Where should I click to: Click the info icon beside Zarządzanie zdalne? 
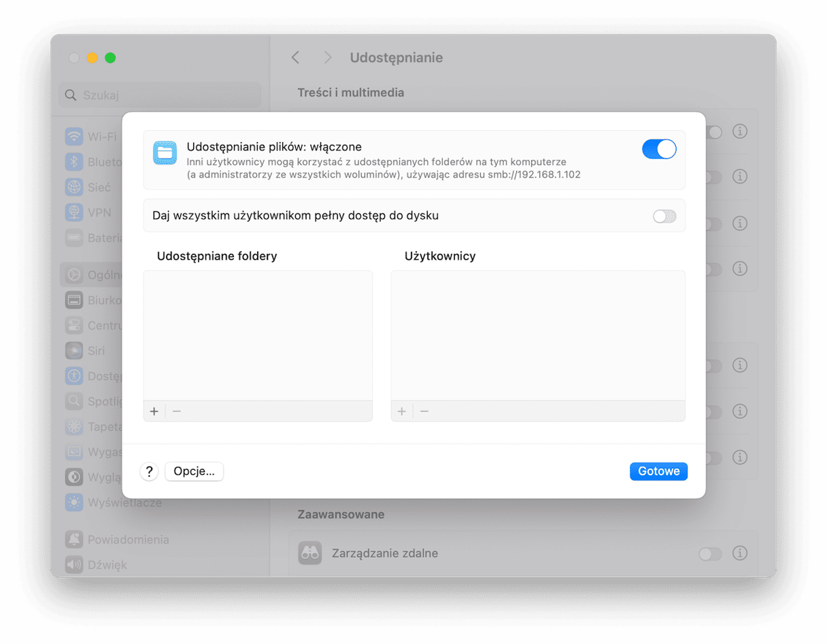739,553
